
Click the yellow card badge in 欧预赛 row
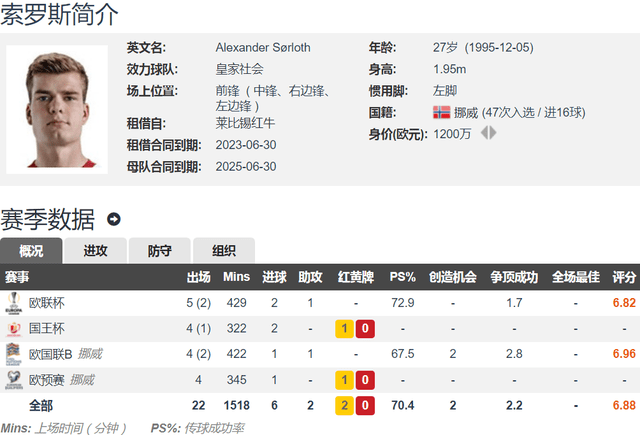(344, 380)
